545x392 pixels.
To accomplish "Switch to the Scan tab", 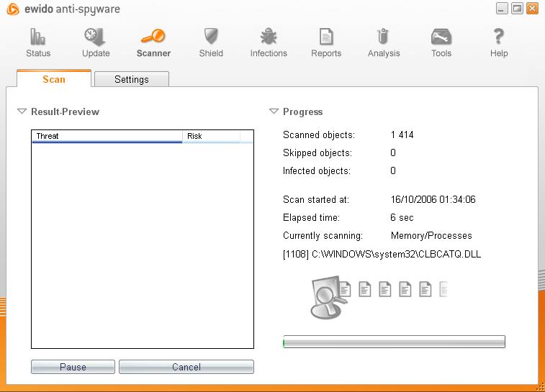I will tap(54, 79).
